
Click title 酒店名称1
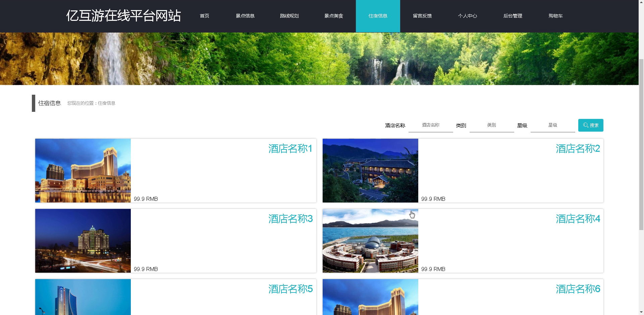290,148
